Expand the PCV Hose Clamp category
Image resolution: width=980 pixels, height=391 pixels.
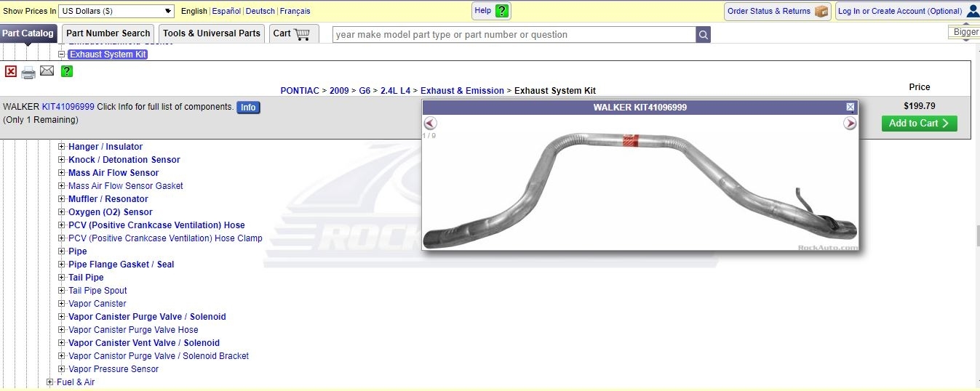point(62,238)
